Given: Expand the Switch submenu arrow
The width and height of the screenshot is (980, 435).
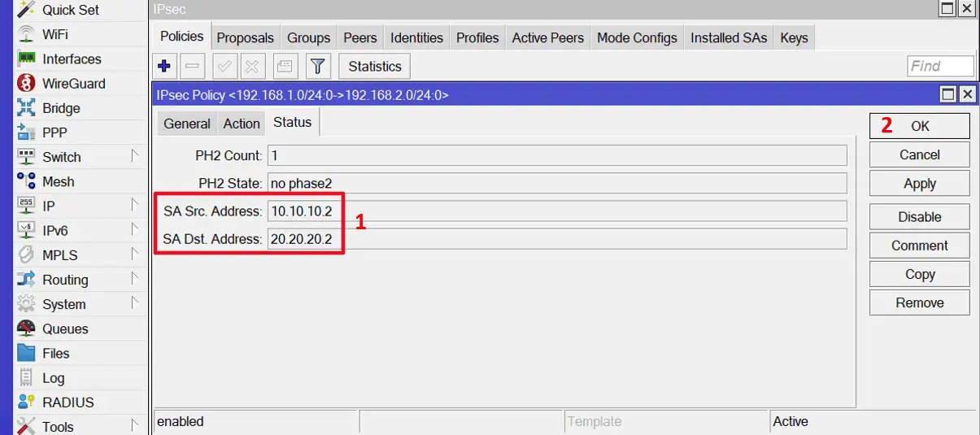Looking at the screenshot, I should 135,155.
